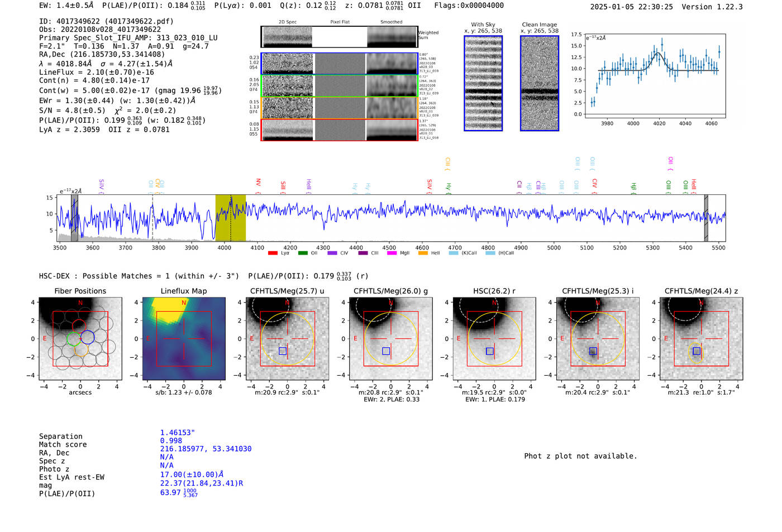
Task: Select the CFHTLS/Meg(25.3) i image stamp
Action: click(598, 339)
